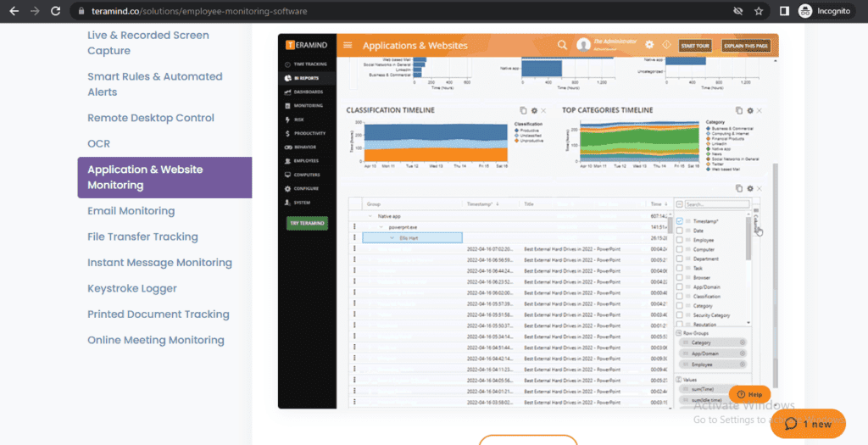Go back with the browser back arrow
The image size is (868, 445).
14,11
